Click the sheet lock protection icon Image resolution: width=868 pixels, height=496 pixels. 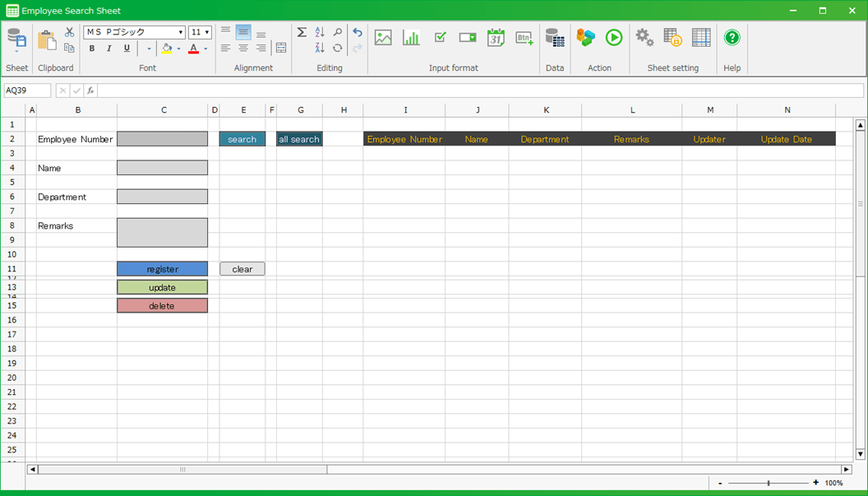click(x=672, y=38)
